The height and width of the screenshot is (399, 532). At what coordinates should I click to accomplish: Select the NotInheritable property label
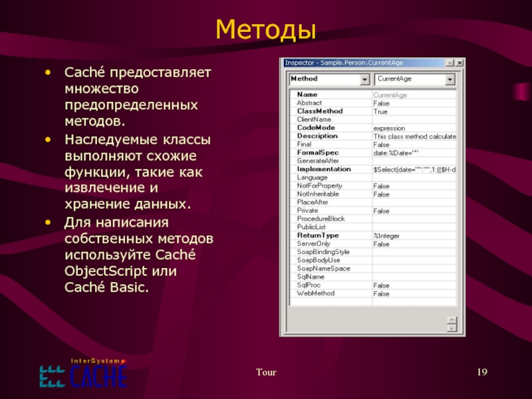[x=318, y=194]
